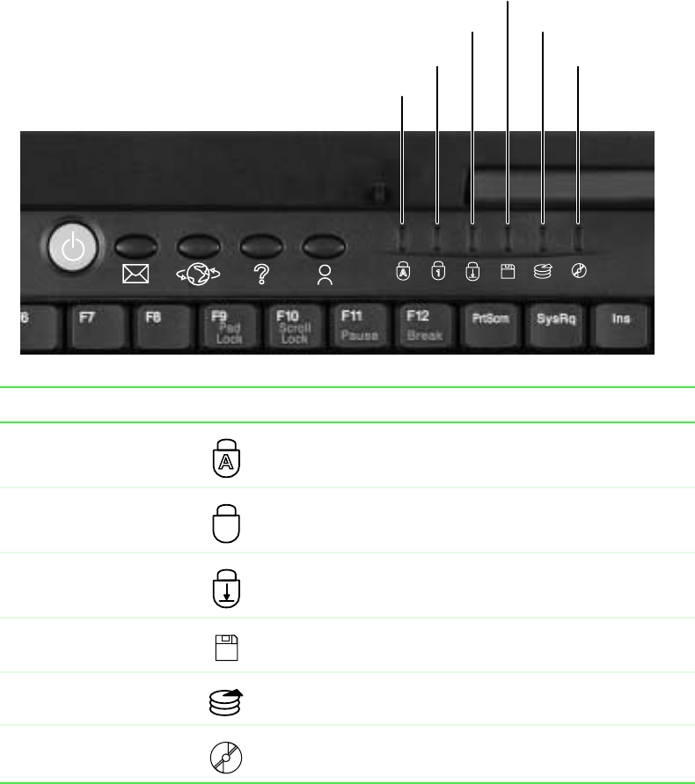Click the round power button
695x784 pixels.
pos(73,247)
